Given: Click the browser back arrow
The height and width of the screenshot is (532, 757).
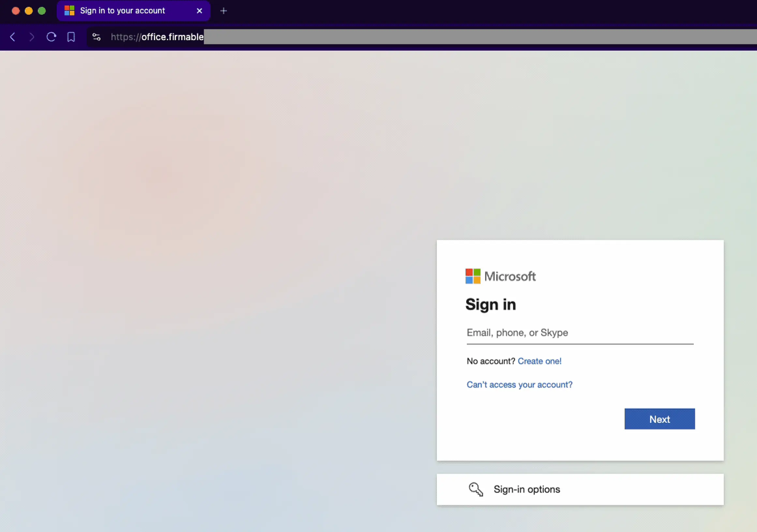Looking at the screenshot, I should 12,37.
